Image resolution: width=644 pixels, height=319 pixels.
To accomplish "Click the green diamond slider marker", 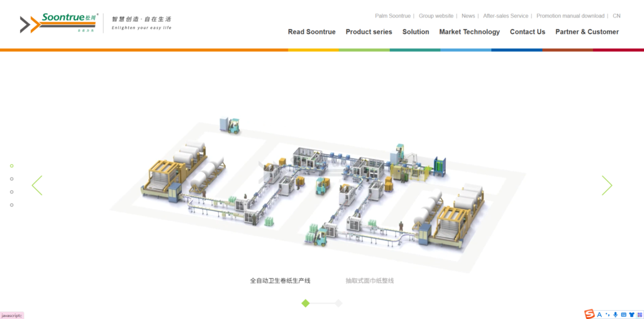I will point(306,303).
